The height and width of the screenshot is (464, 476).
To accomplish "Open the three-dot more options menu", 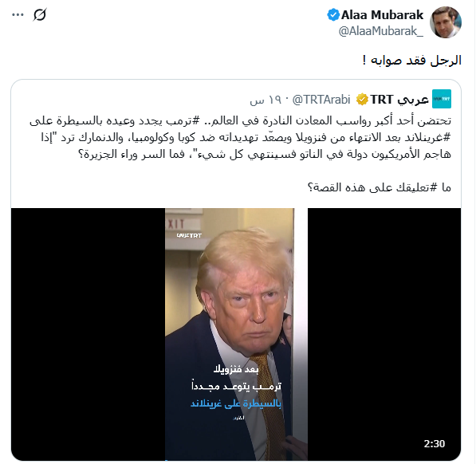I will click(x=18, y=15).
